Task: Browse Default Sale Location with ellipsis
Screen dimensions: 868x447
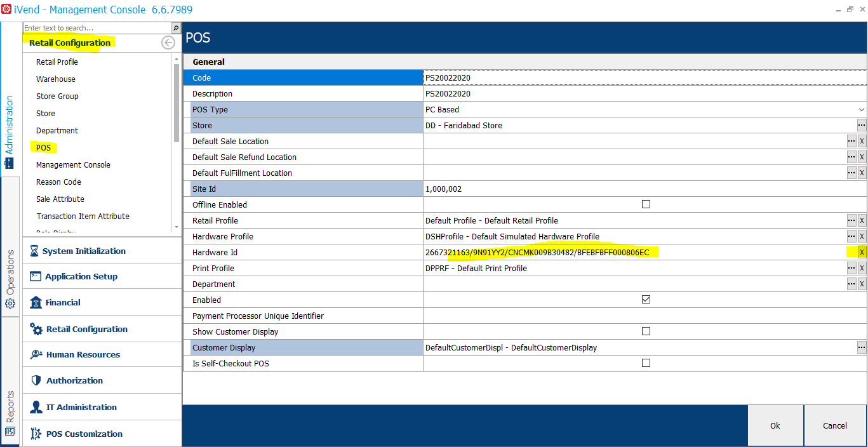Action: point(851,141)
